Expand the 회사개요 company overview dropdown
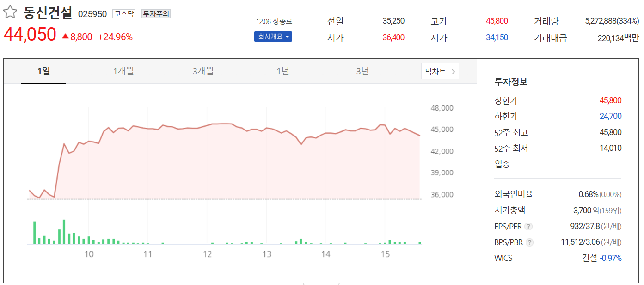The width and height of the screenshot is (644, 285). tap(272, 35)
